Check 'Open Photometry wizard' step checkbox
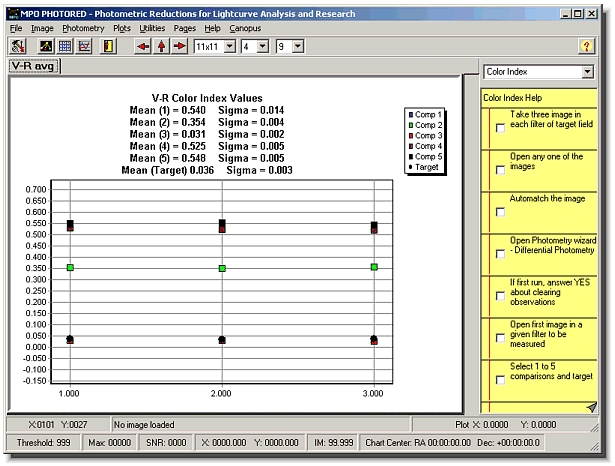 (500, 254)
